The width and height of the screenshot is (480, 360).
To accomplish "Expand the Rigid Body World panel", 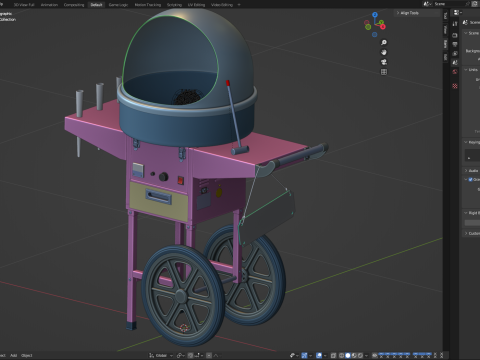I will click(466, 213).
